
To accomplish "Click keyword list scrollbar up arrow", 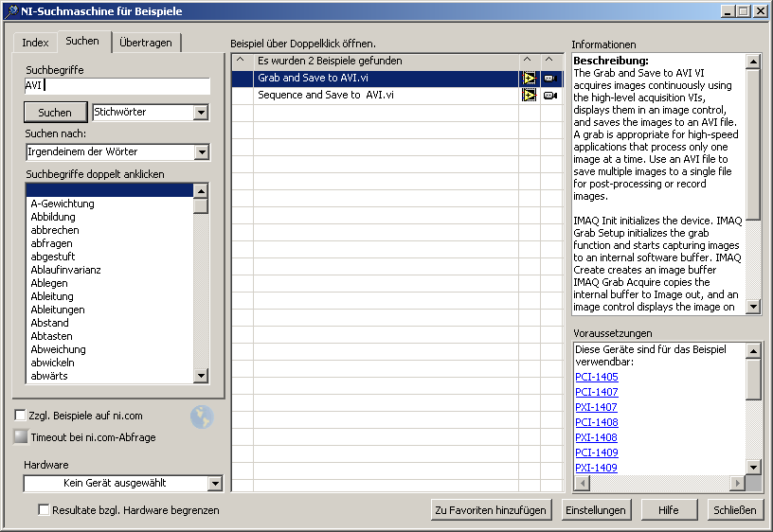I will pos(201,190).
